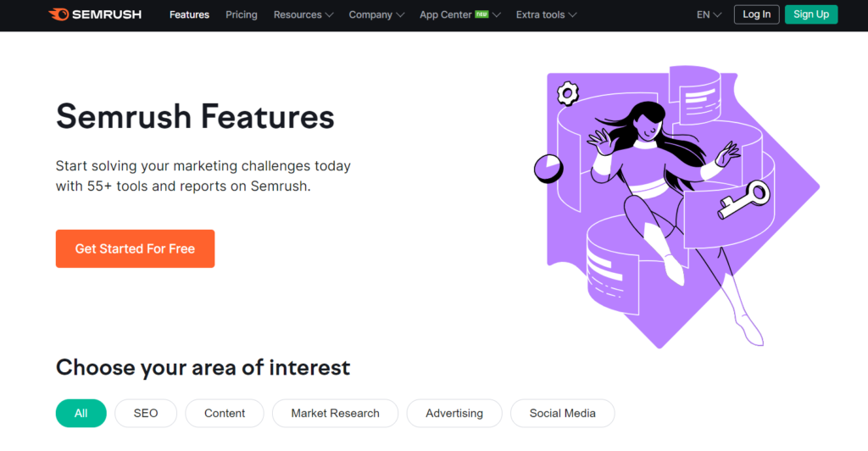Click the green 'new' badge beside App Center
The width and height of the screenshot is (868, 451).
(481, 14)
